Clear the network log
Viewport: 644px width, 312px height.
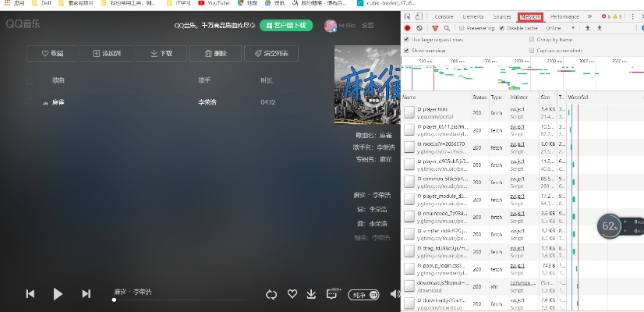419,28
